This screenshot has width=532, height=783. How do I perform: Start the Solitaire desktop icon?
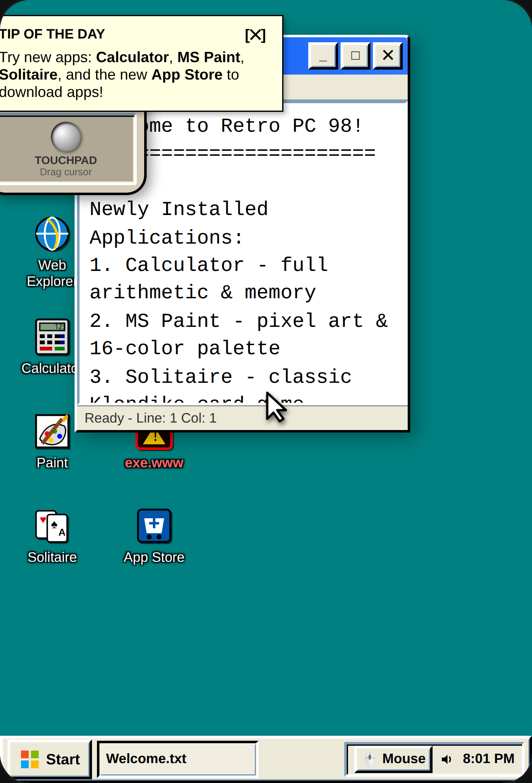(52, 526)
